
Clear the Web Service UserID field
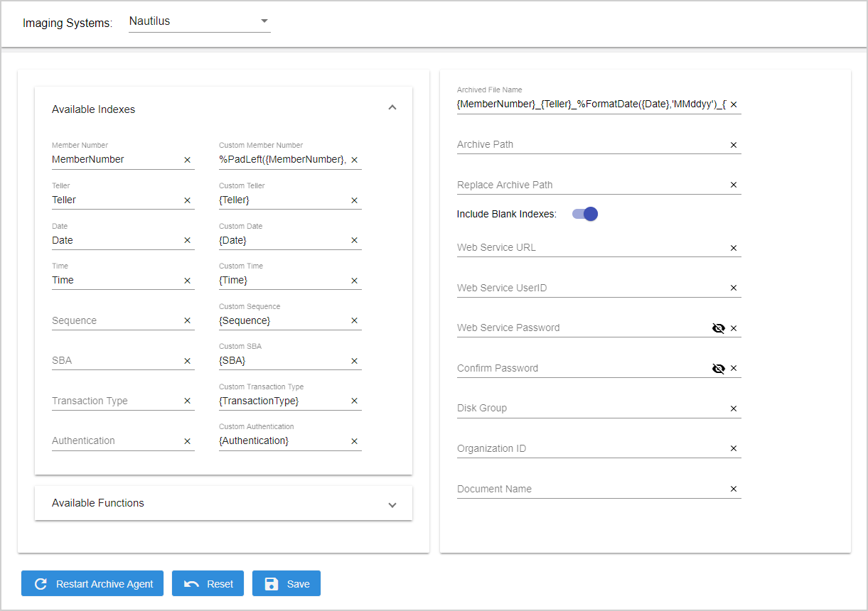(734, 288)
